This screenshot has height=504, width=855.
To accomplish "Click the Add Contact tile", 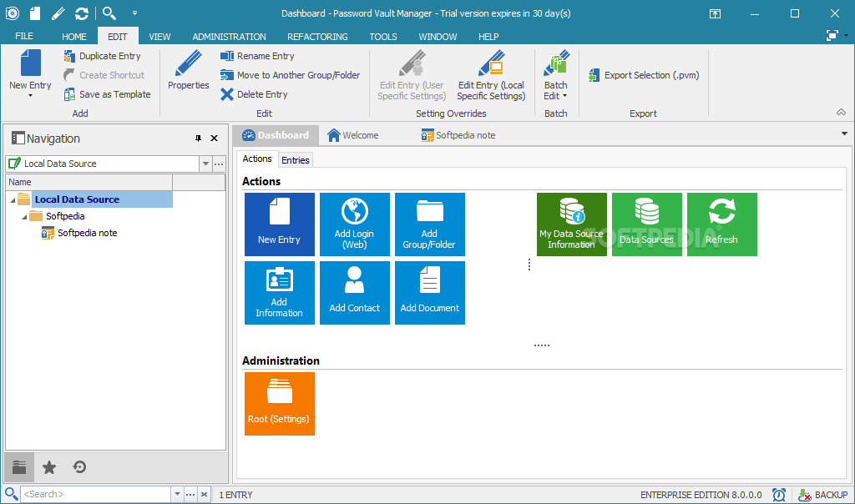I will pyautogui.click(x=354, y=293).
